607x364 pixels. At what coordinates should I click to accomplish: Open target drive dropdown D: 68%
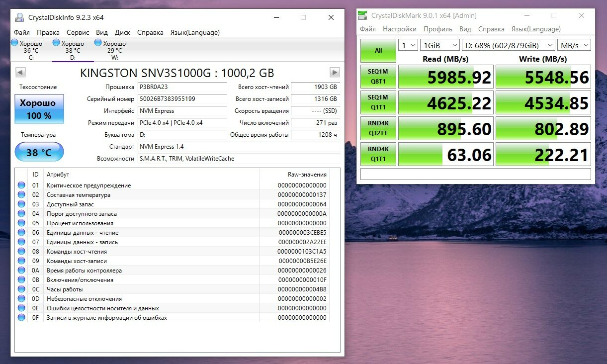[x=508, y=45]
